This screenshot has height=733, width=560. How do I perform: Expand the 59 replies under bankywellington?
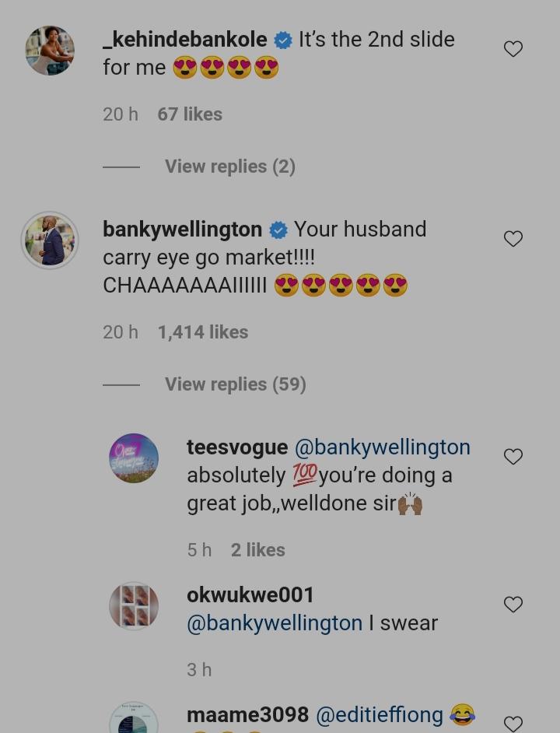[235, 384]
